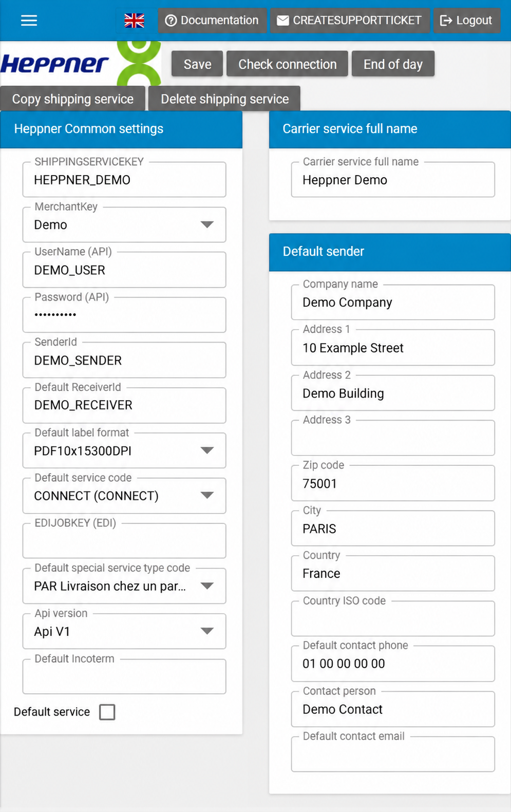Screen dimensions: 511x812
Task: Edit the Default contact phone field
Action: (393, 664)
